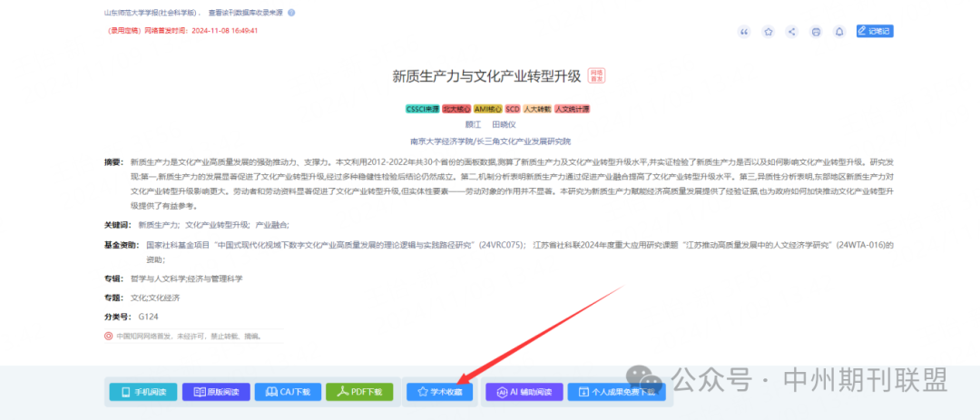Click the AI 辅助阅读 button
The width and height of the screenshot is (980, 420).
(x=524, y=392)
